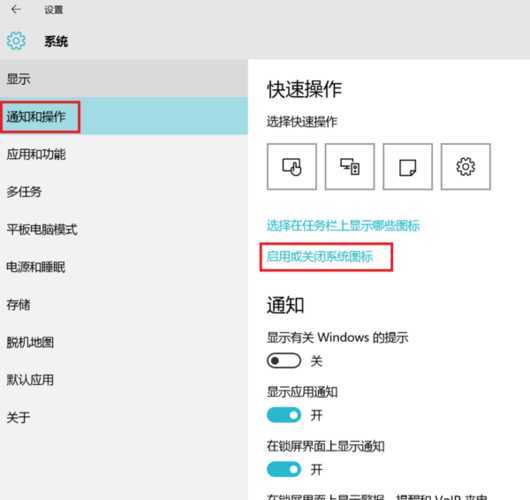Open 应用和功能 settings page
The image size is (530, 500).
click(x=124, y=154)
